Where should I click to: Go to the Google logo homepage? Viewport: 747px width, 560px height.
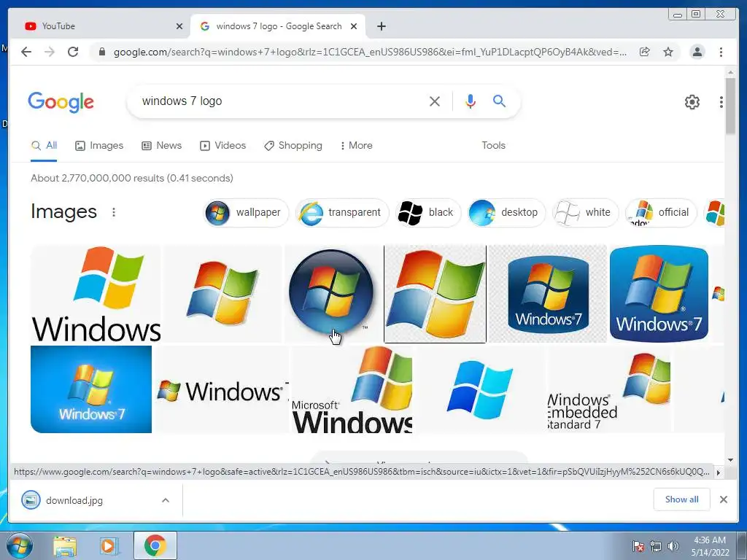(x=61, y=102)
